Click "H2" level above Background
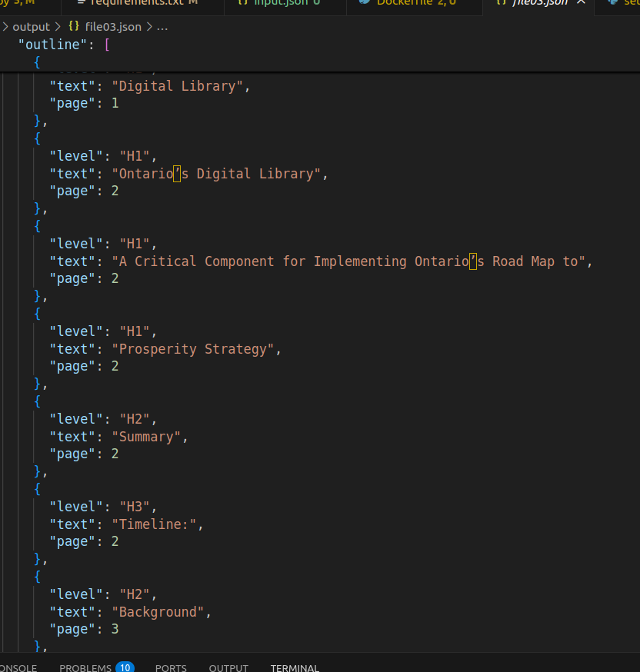This screenshot has height=672, width=640. 135,594
